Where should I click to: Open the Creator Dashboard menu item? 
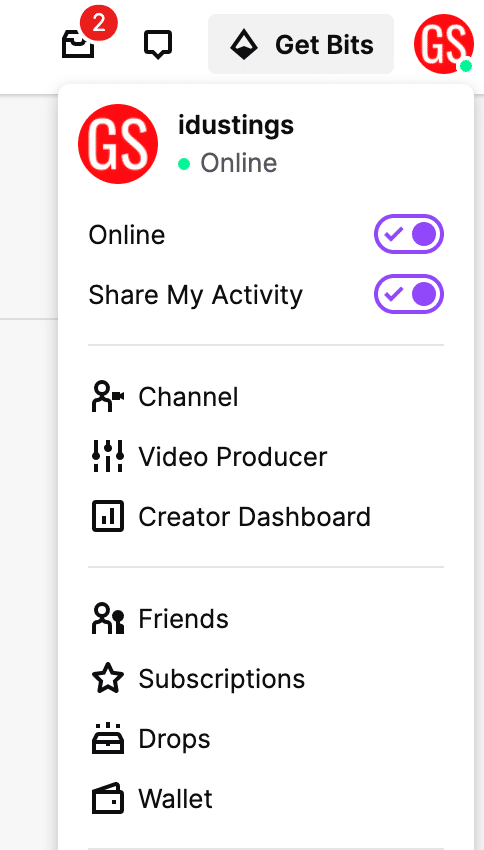[266, 516]
